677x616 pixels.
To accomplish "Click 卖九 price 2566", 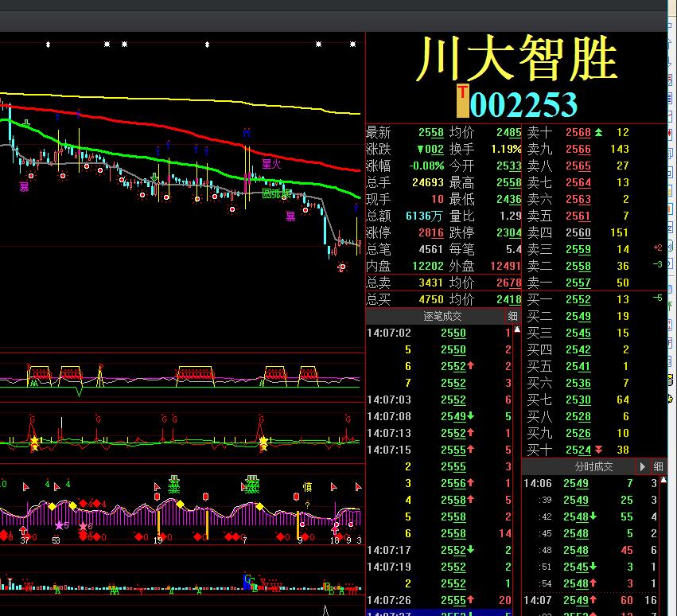I will pos(578,149).
